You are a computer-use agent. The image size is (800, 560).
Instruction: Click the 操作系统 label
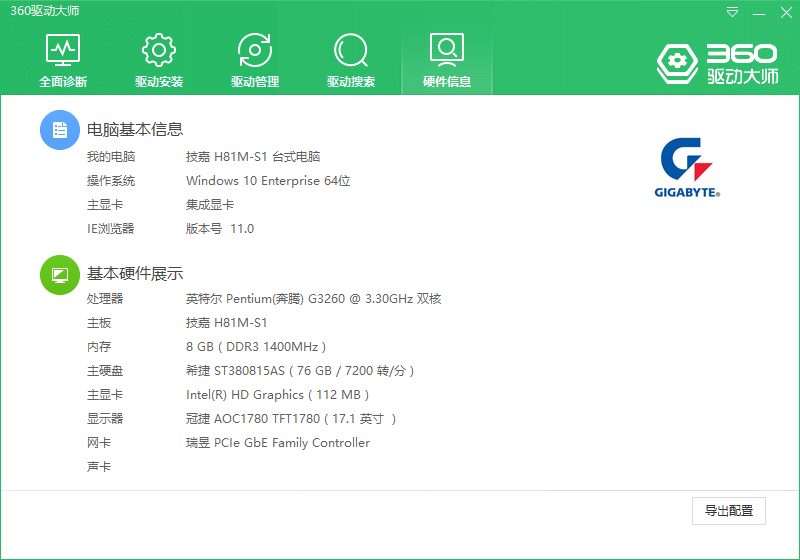tap(111, 181)
